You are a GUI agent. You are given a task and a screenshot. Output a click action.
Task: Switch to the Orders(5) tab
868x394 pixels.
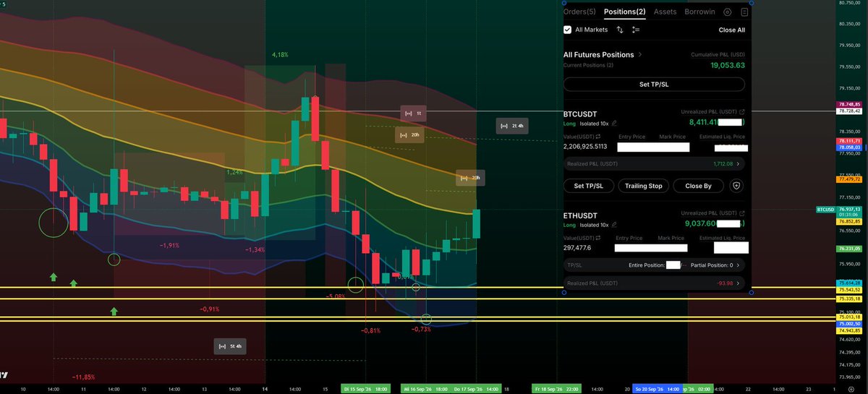(579, 12)
